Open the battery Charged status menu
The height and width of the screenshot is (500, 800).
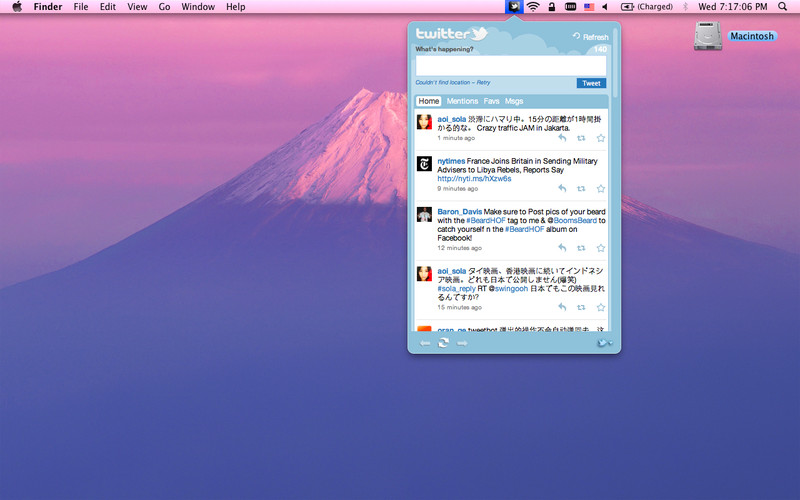pos(646,7)
